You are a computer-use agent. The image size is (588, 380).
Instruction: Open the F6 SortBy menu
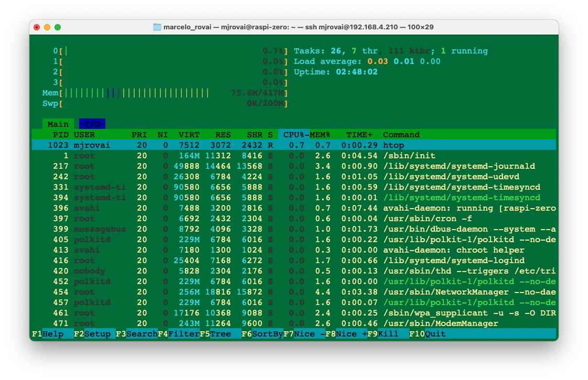(262, 334)
